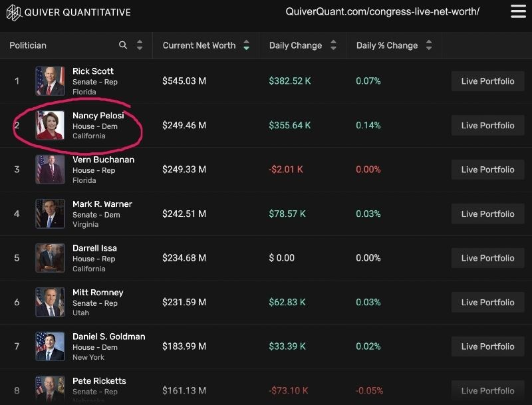Click the Politician column header label
The image size is (532, 405).
pos(28,45)
